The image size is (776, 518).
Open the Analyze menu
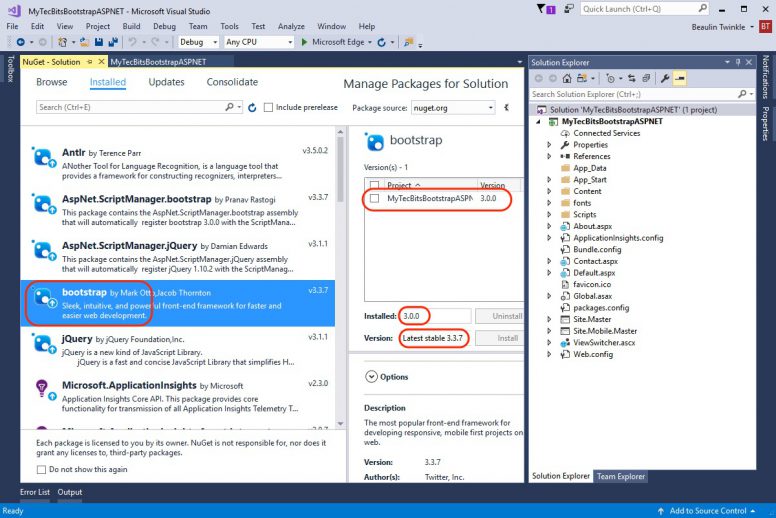point(291,26)
